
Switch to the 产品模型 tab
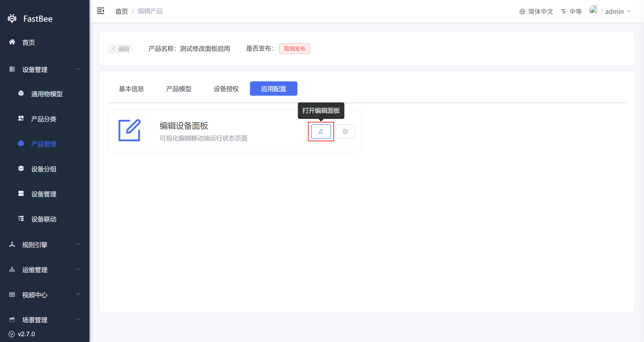(x=179, y=89)
